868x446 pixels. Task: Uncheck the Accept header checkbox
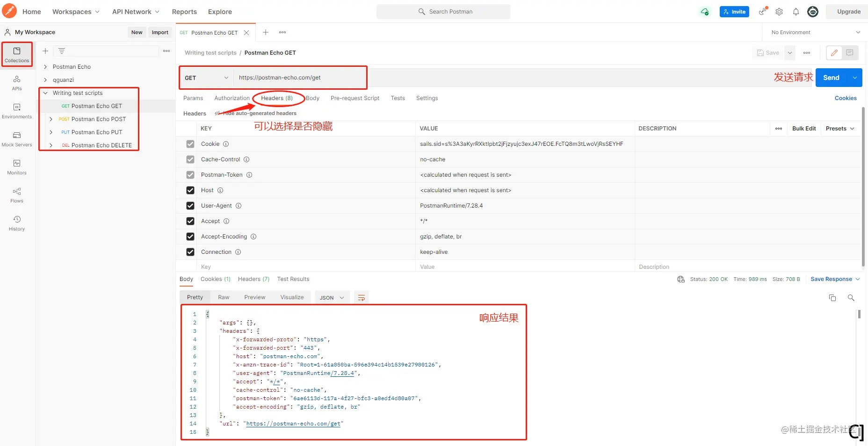coord(190,221)
